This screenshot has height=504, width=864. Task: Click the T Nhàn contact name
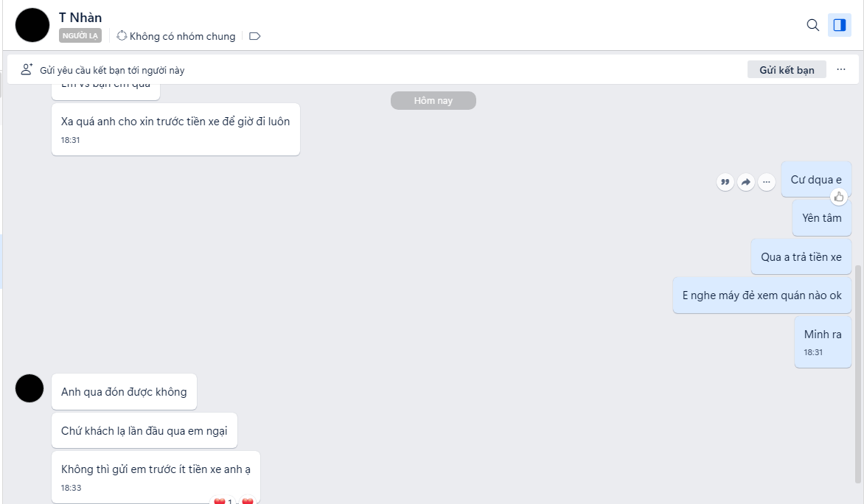click(x=80, y=18)
